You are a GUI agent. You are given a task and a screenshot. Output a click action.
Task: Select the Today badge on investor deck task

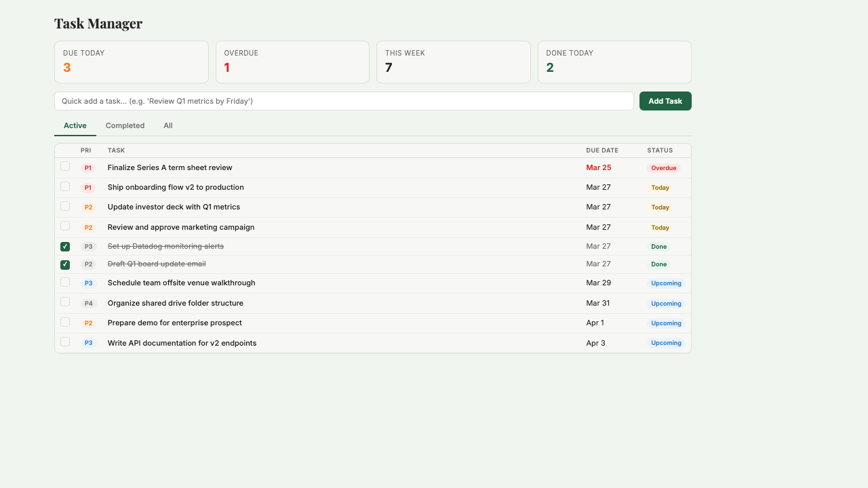[660, 207]
